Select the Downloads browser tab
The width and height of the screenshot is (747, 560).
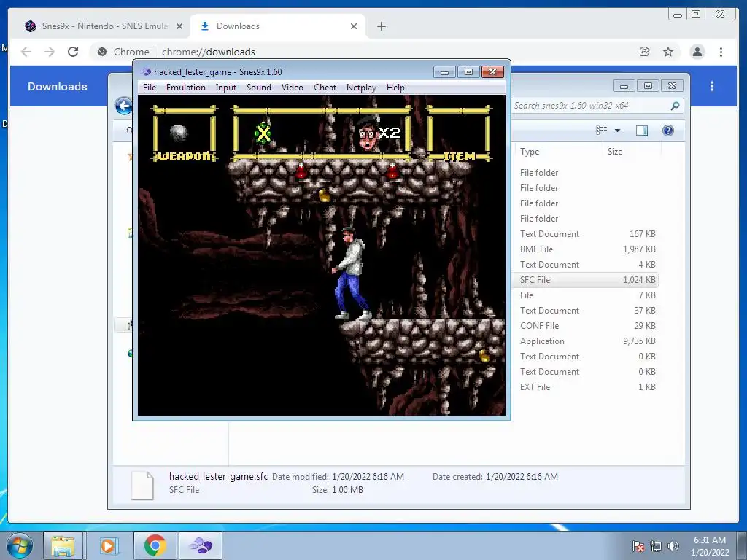(x=277, y=26)
